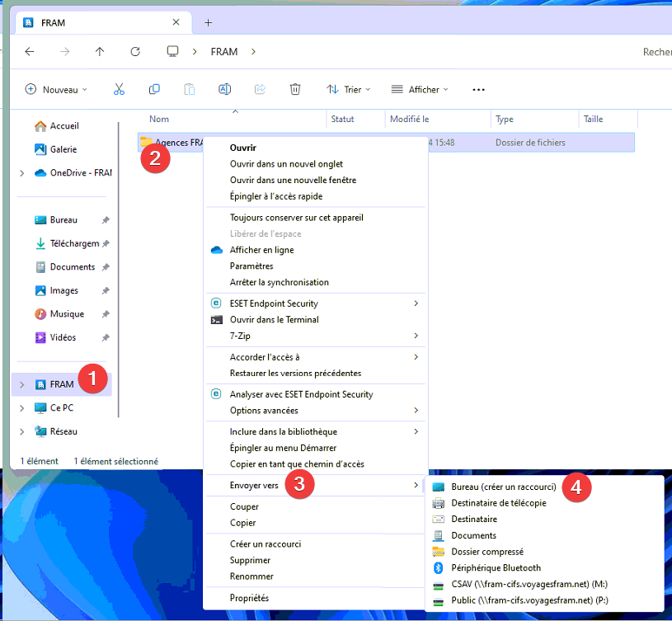Click the PC monitor icon in address bar
Image resolution: width=672 pixels, height=621 pixels.
click(172, 51)
